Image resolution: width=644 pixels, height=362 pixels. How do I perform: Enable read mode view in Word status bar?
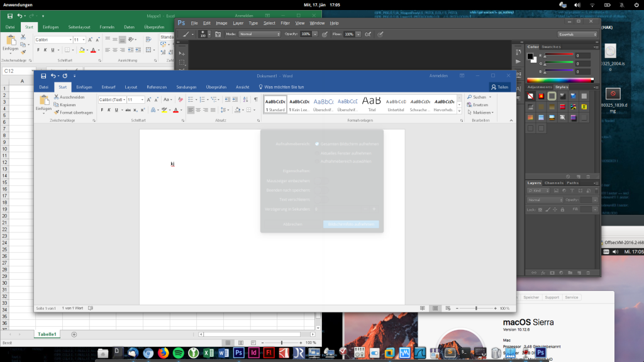[x=422, y=308]
